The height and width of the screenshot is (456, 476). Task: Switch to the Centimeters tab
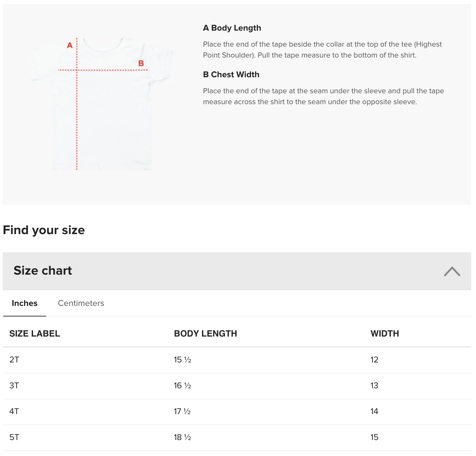coord(81,303)
